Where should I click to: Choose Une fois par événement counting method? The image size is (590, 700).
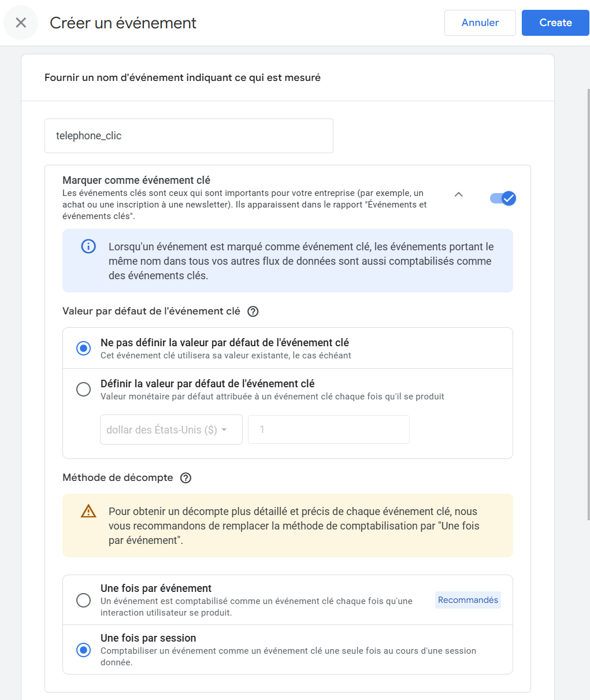coord(84,600)
